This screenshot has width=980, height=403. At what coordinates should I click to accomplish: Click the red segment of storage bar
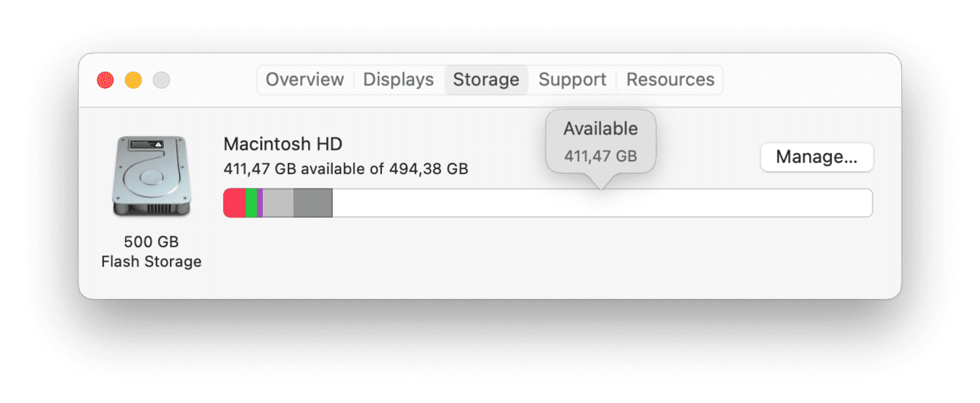point(235,203)
